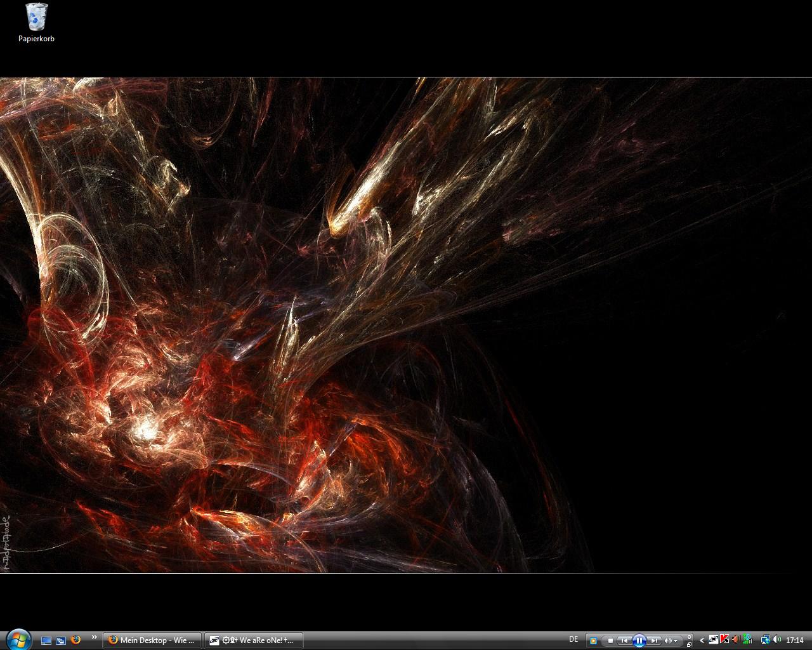
Task: Skip to previous track in media toolbar
Action: pos(624,640)
